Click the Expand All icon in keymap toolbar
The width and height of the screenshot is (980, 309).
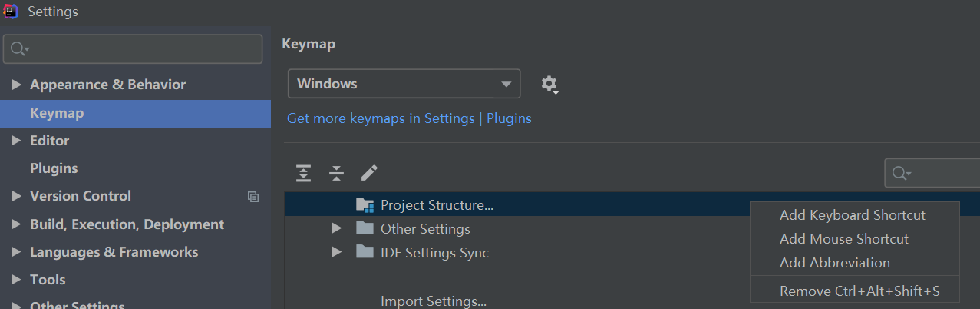pyautogui.click(x=304, y=173)
